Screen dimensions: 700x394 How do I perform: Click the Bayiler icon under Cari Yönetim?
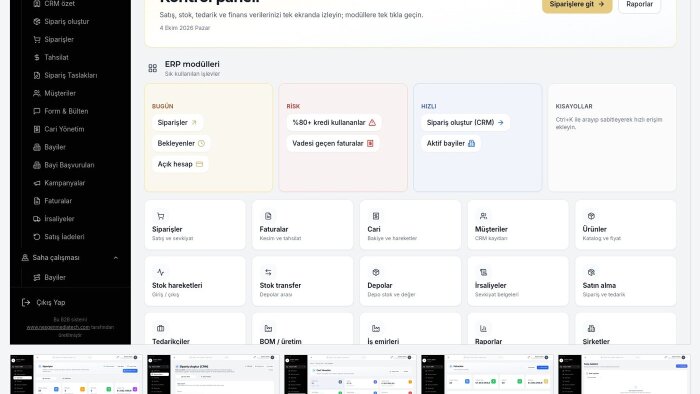click(x=37, y=147)
